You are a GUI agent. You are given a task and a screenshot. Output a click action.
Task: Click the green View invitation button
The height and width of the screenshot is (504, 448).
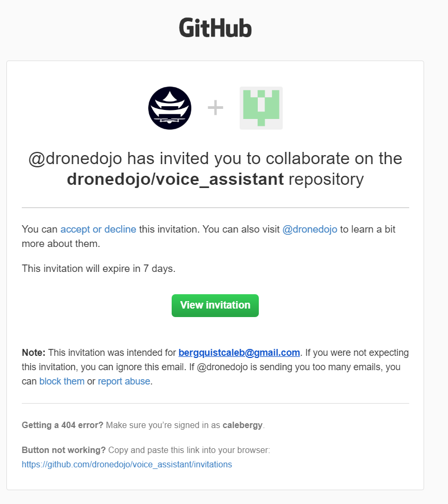point(215,305)
